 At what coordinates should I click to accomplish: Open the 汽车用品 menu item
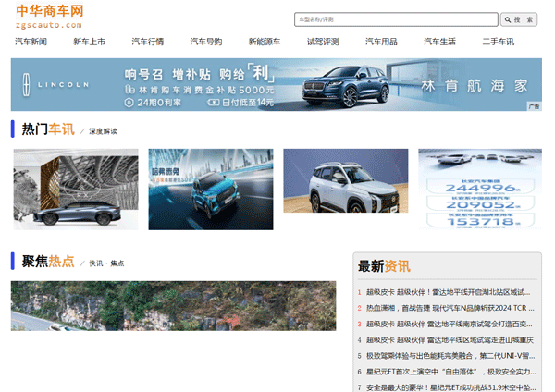tap(381, 42)
